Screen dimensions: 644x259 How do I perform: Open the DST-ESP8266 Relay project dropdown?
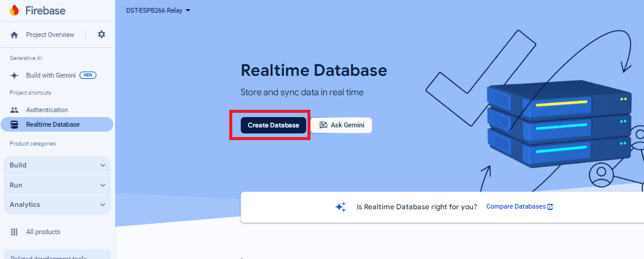point(158,10)
